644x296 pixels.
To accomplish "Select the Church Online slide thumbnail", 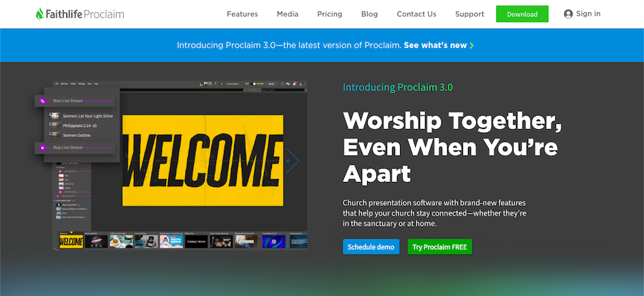I will click(146, 242).
